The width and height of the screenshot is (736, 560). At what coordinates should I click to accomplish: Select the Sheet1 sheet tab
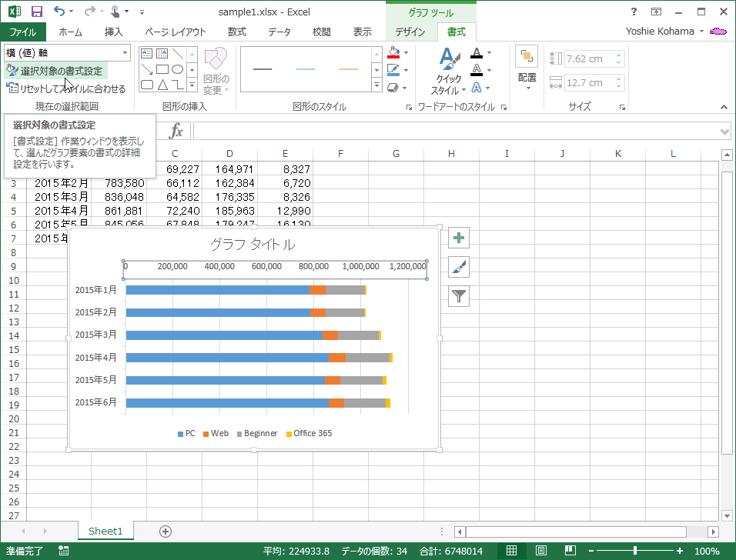click(x=105, y=531)
